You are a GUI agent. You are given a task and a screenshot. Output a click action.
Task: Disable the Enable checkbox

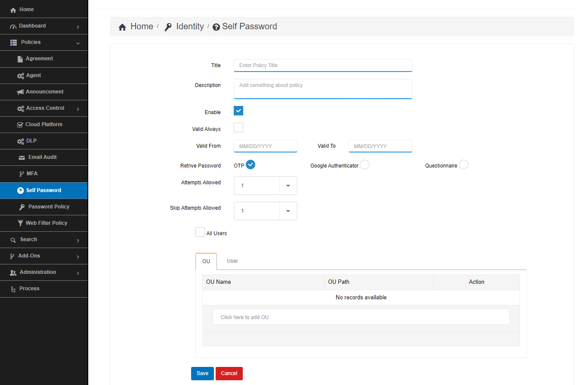(x=238, y=111)
